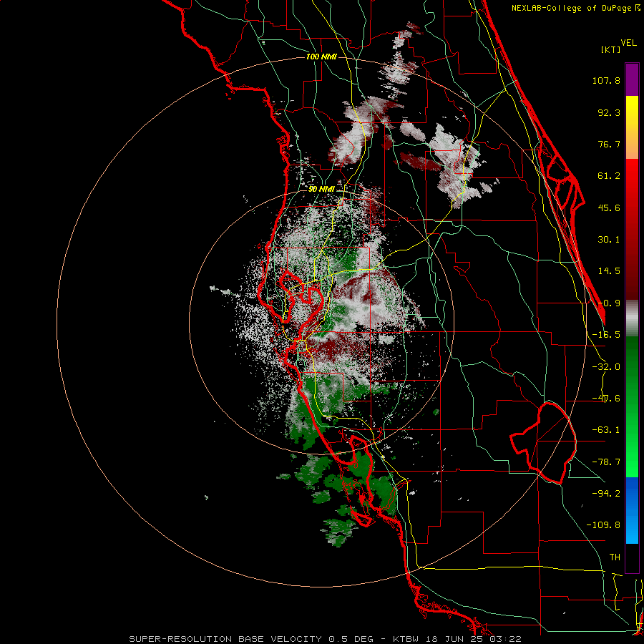Viewport: 644px width, 644px height.
Task: Click the KTBW 18 JUN 25 03:22 timestamp
Action: (x=457, y=639)
